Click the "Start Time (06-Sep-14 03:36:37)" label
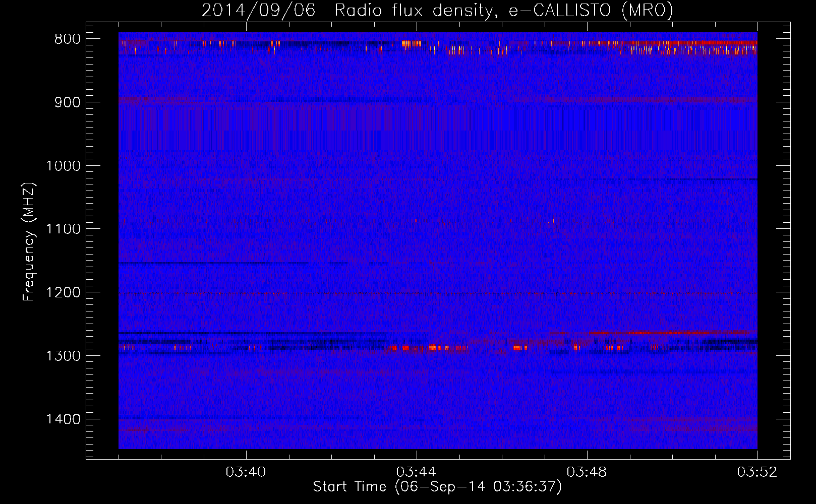Viewport: 816px width, 504px height. [437, 487]
